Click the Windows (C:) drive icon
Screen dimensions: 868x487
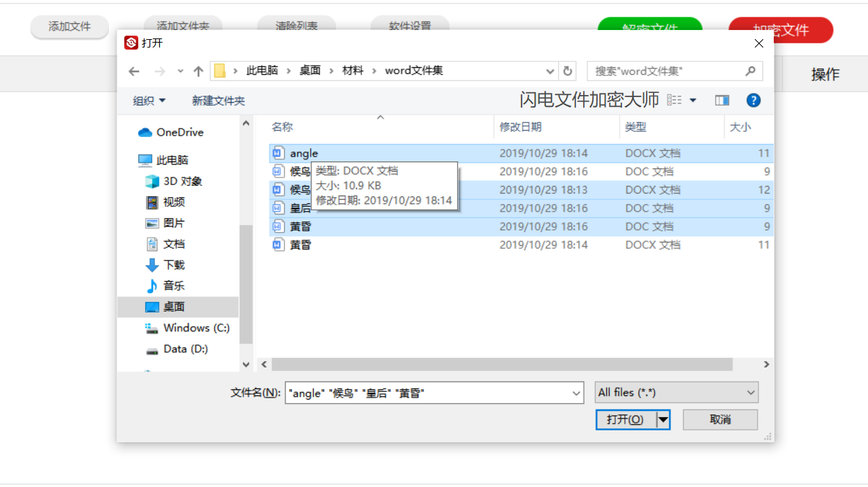(x=152, y=328)
